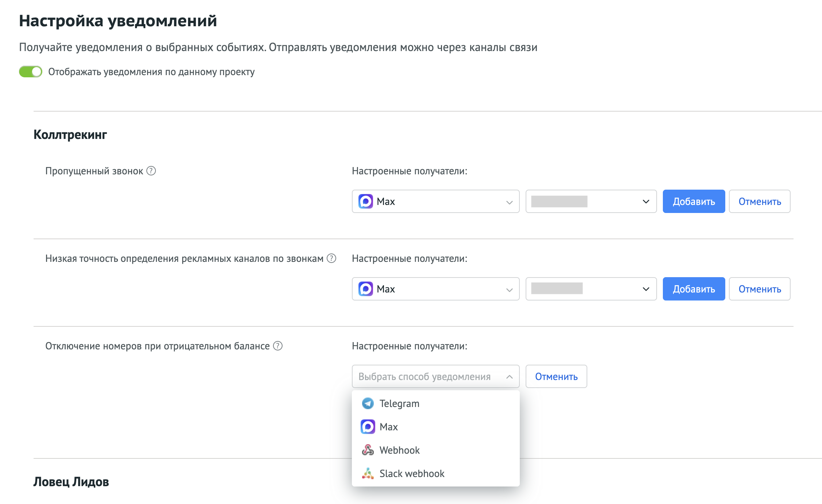
Task: Click Добавить for Низкая точность row
Action: [x=694, y=289]
